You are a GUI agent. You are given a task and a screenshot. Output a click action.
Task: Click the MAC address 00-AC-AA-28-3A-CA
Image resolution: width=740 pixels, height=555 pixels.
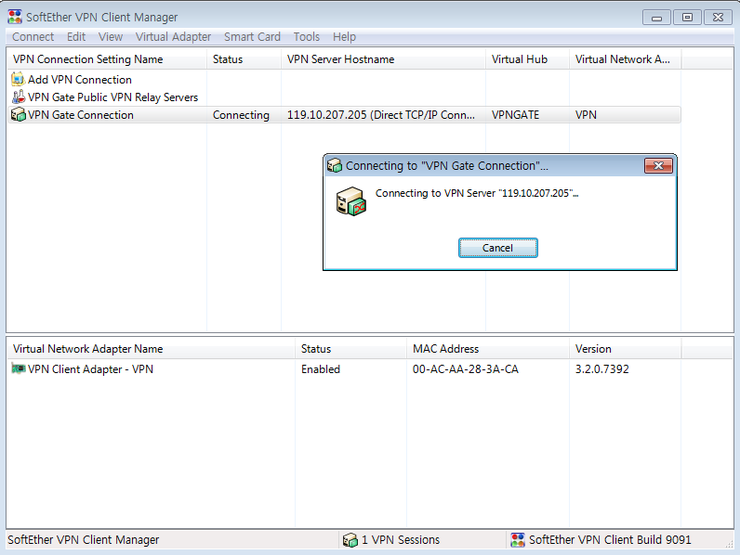[x=465, y=369]
